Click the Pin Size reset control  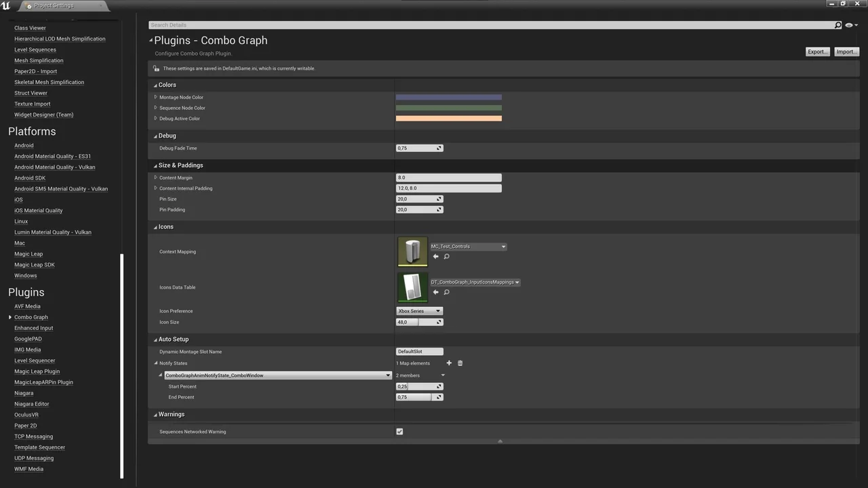(x=439, y=199)
